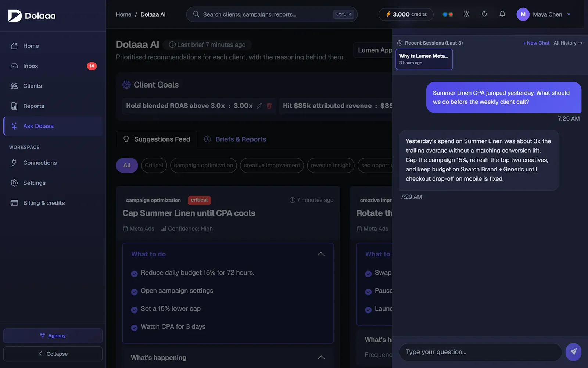Filter by campaign optimization chip

(203, 165)
